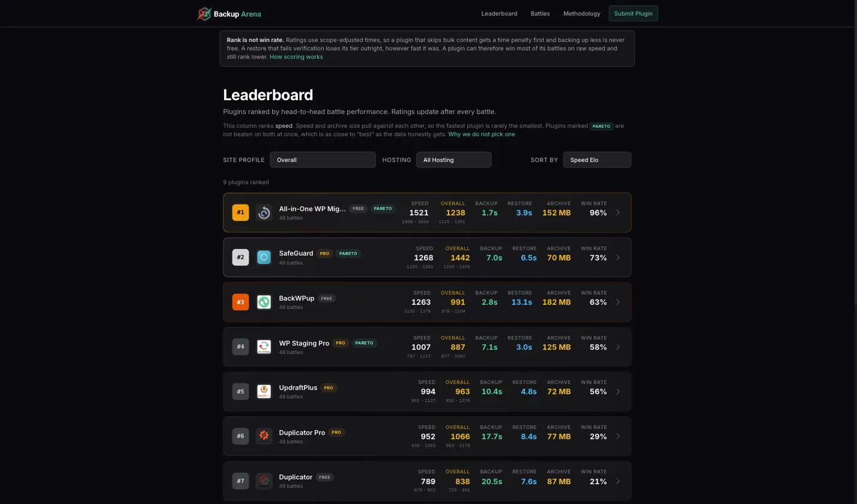This screenshot has height=504, width=857.
Task: Click the Submit Plugin button
Action: [x=633, y=13]
